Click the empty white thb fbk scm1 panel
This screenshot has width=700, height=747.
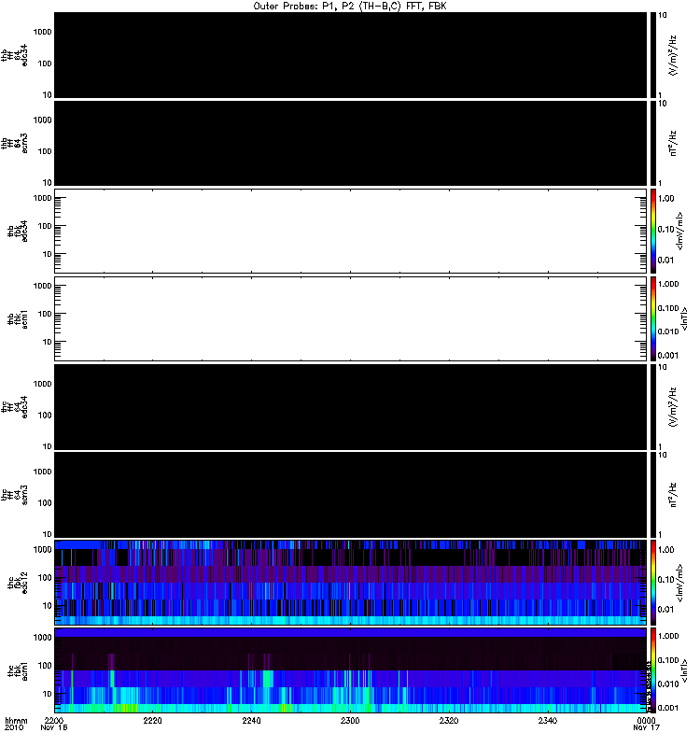351,319
